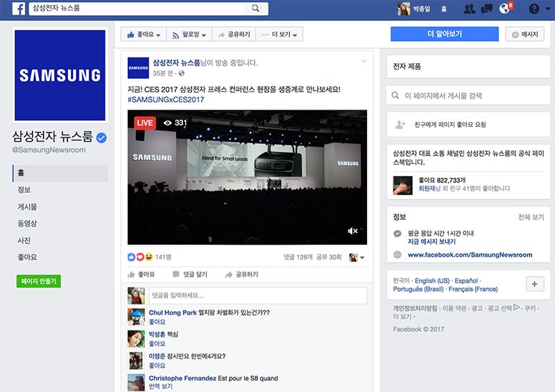
Task: Click the add language plus button
Action: coord(534,284)
